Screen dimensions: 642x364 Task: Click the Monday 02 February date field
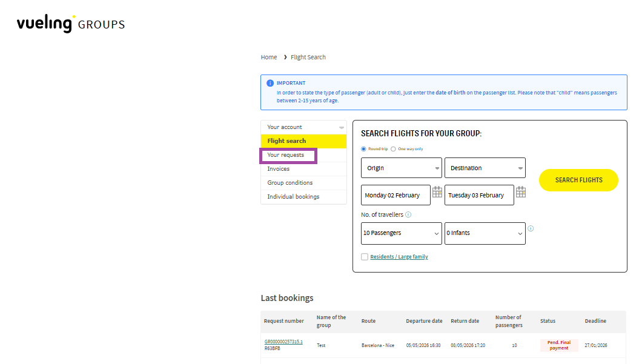point(395,196)
